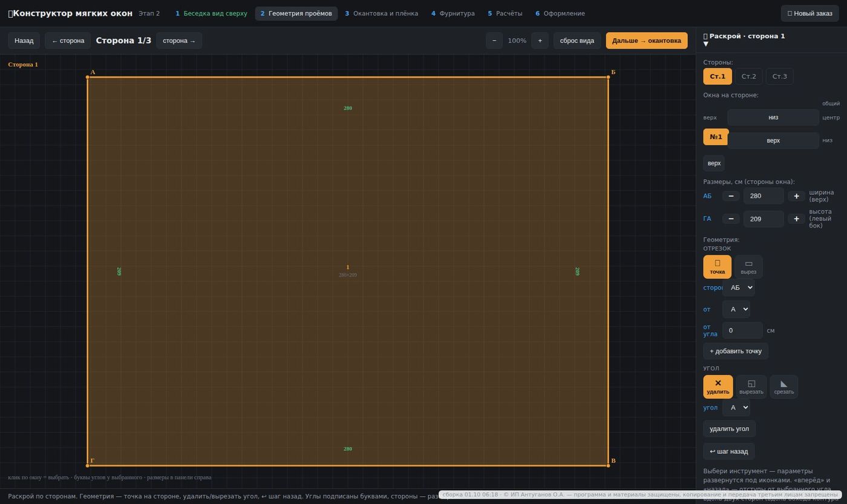This screenshot has width=847, height=504.
Task: Choose the 'срезать' corner tool
Action: pyautogui.click(x=783, y=387)
